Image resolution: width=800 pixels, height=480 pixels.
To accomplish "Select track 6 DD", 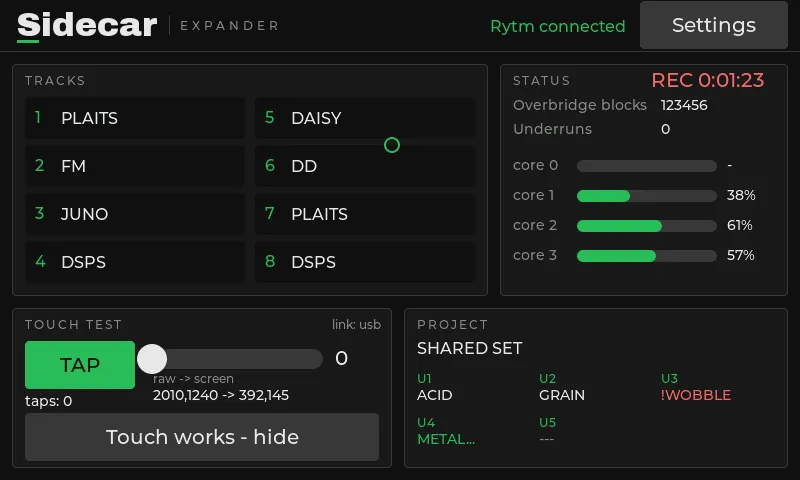I will [x=365, y=166].
